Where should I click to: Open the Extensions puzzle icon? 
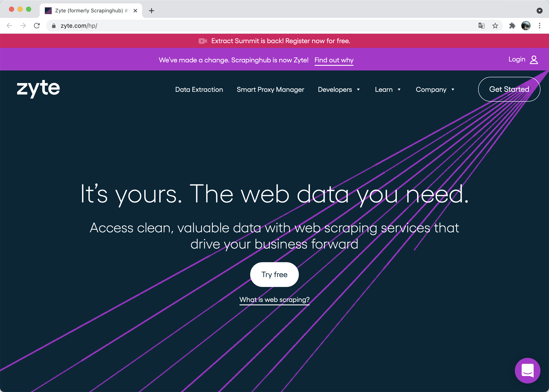tap(512, 26)
